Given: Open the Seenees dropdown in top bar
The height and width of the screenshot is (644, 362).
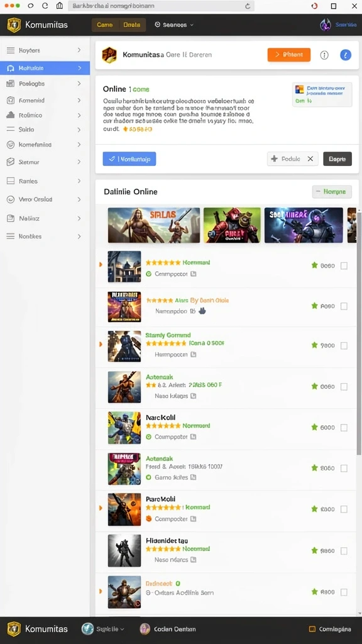Looking at the screenshot, I should (174, 25).
